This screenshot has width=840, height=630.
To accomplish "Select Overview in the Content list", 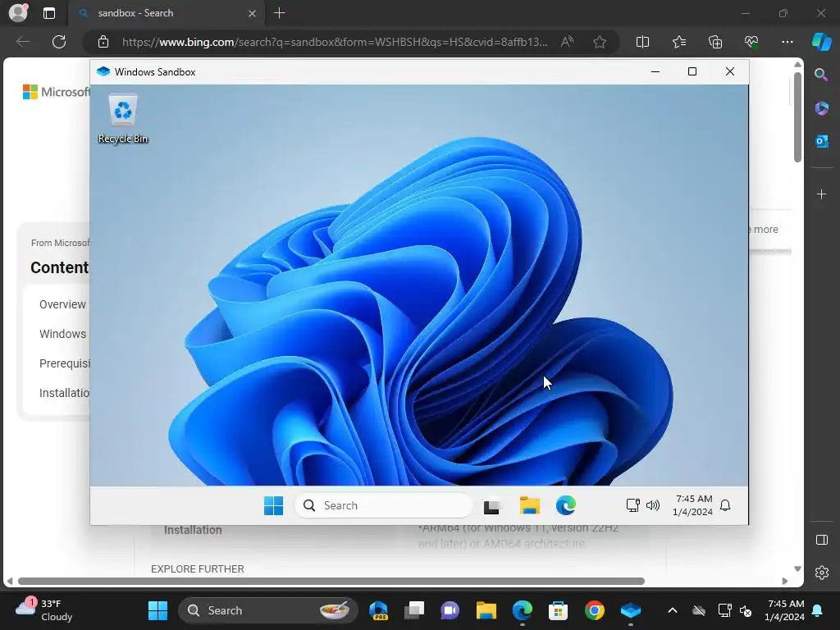I will (62, 304).
